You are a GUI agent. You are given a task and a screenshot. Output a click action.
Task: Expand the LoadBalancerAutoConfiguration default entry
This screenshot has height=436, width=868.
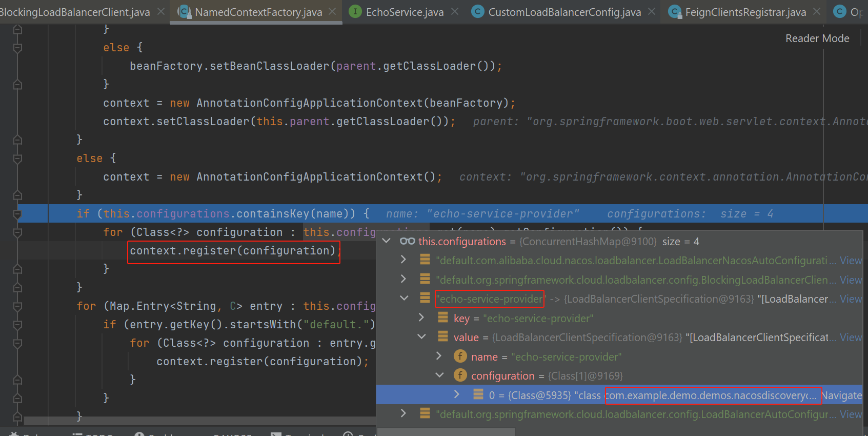(403, 413)
